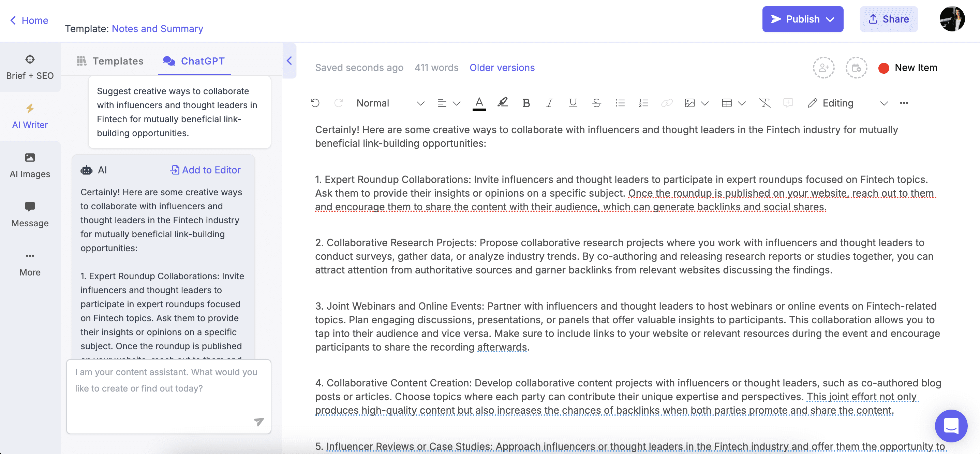Click the Collaborative Research Projects paragraph

(x=624, y=256)
